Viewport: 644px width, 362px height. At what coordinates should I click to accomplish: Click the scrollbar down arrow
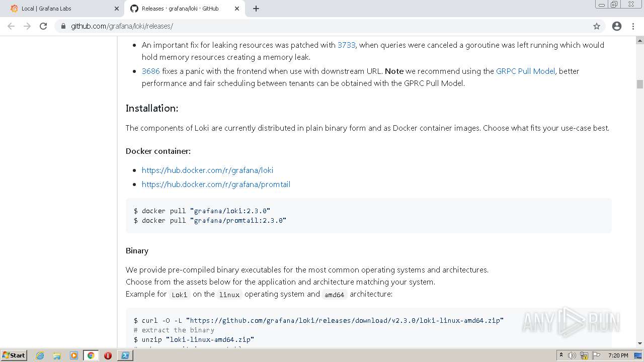coord(639,343)
